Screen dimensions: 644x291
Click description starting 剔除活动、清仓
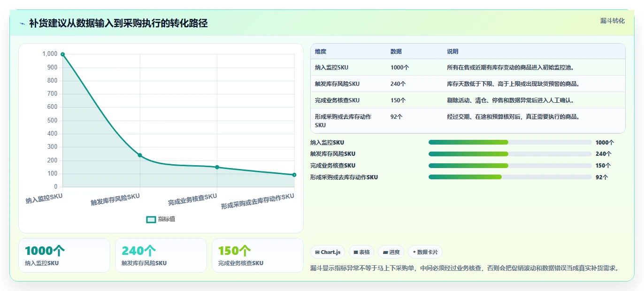(x=511, y=100)
